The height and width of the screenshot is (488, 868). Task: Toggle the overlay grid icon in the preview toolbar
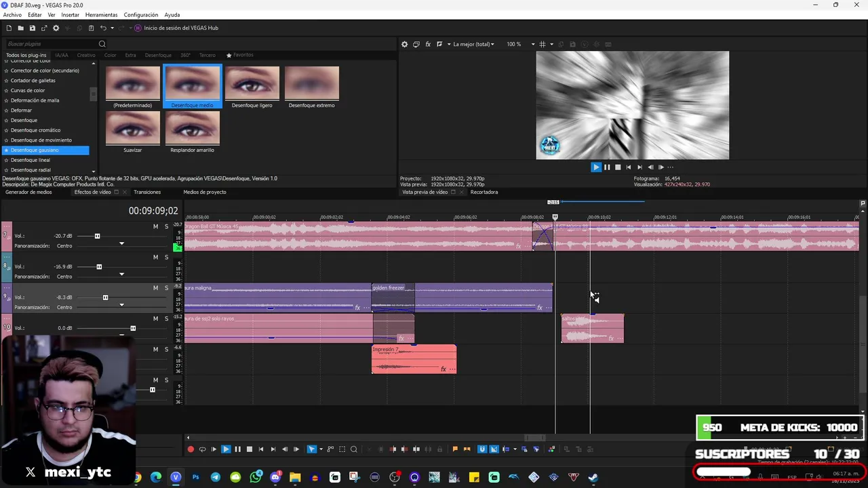(542, 44)
